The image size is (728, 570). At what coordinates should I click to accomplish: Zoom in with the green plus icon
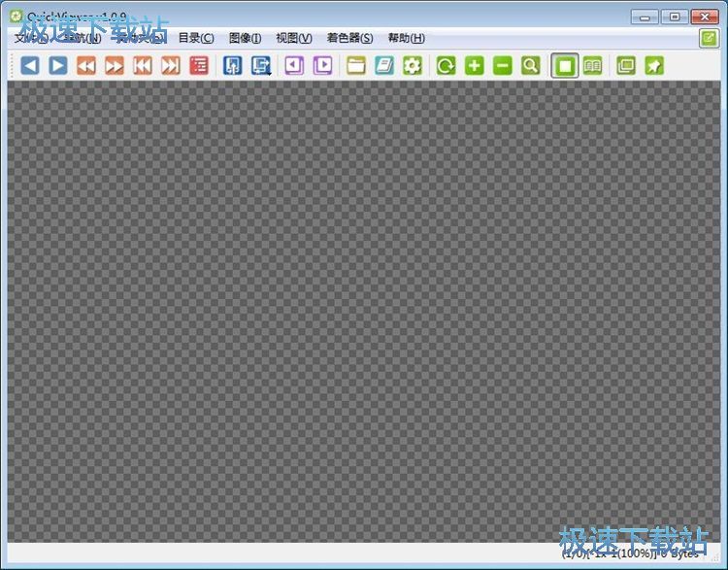point(474,65)
